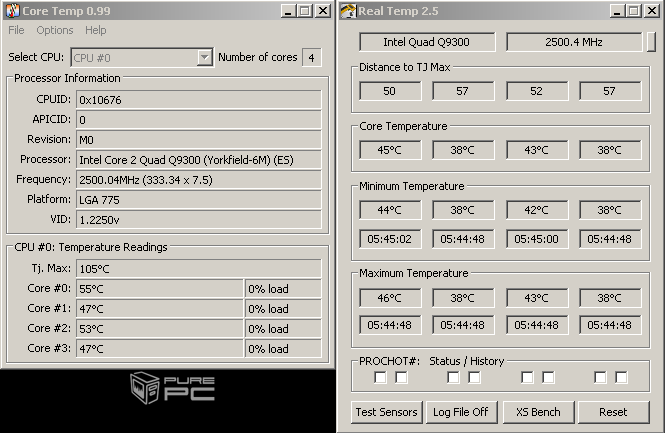Open the Options menu in Core Temp
Viewport: 665px width, 433px height.
(55, 30)
